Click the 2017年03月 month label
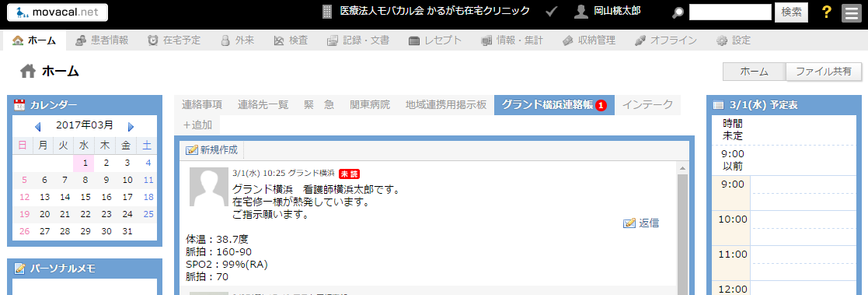Viewport: 868px width, 295px height. (x=84, y=125)
